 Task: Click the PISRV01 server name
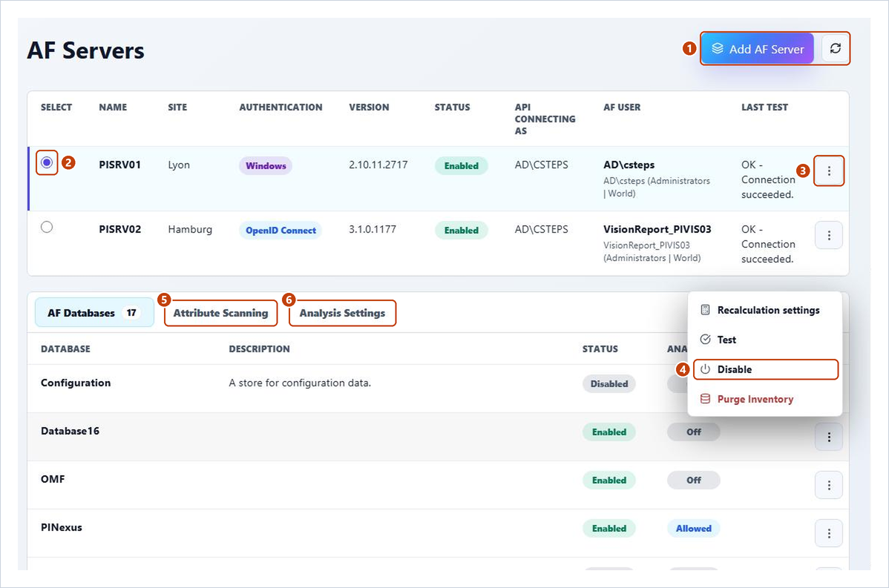[119, 165]
